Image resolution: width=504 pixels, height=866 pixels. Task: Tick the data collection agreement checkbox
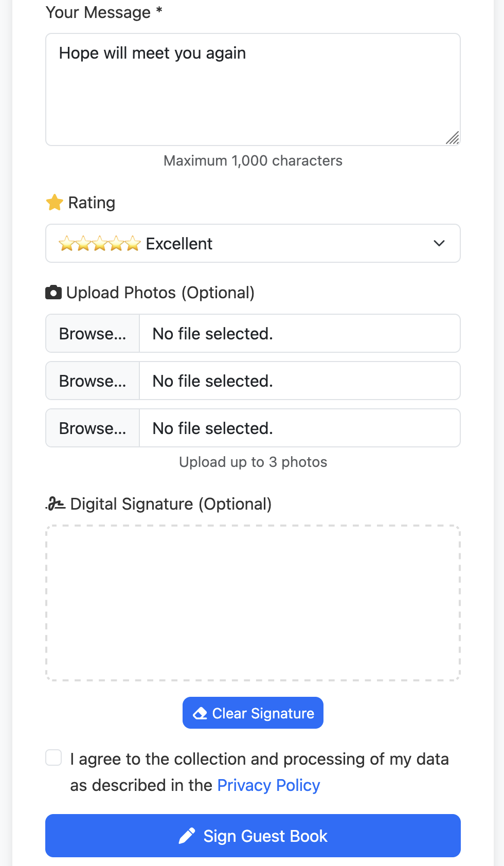[53, 757]
